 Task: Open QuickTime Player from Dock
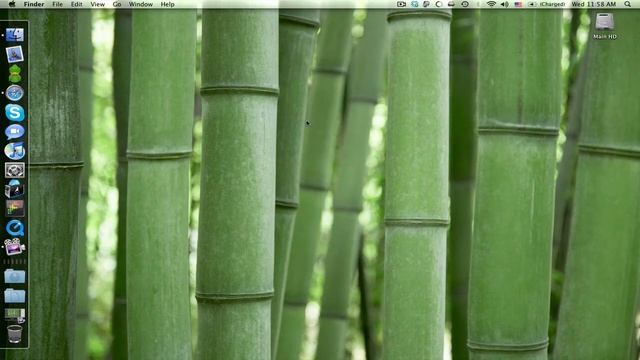click(x=15, y=228)
